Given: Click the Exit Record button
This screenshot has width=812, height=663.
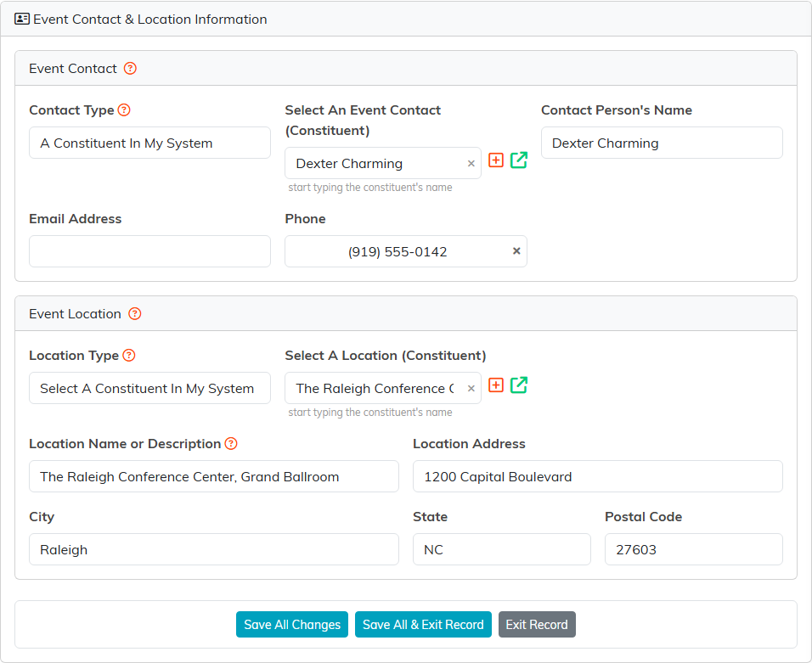Looking at the screenshot, I should [x=537, y=625].
